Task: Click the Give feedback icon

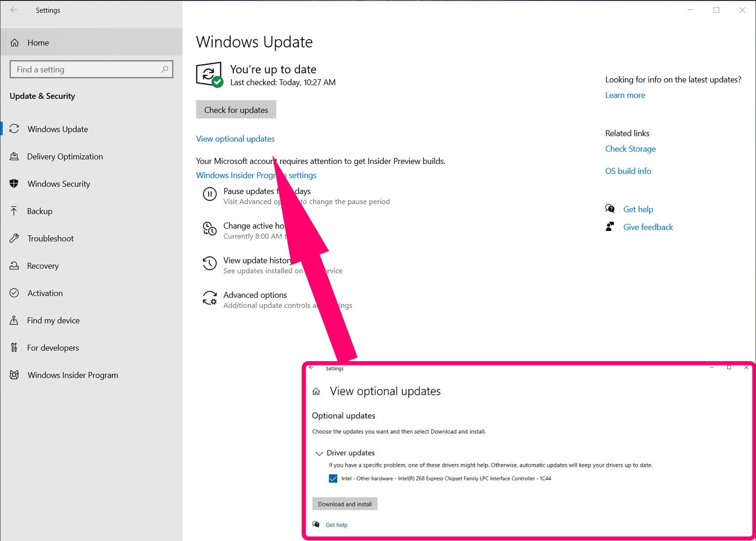Action: tap(610, 227)
